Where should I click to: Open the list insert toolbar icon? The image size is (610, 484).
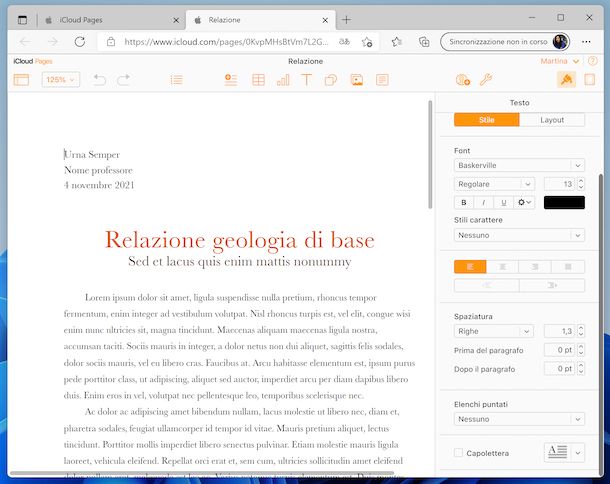click(x=176, y=80)
